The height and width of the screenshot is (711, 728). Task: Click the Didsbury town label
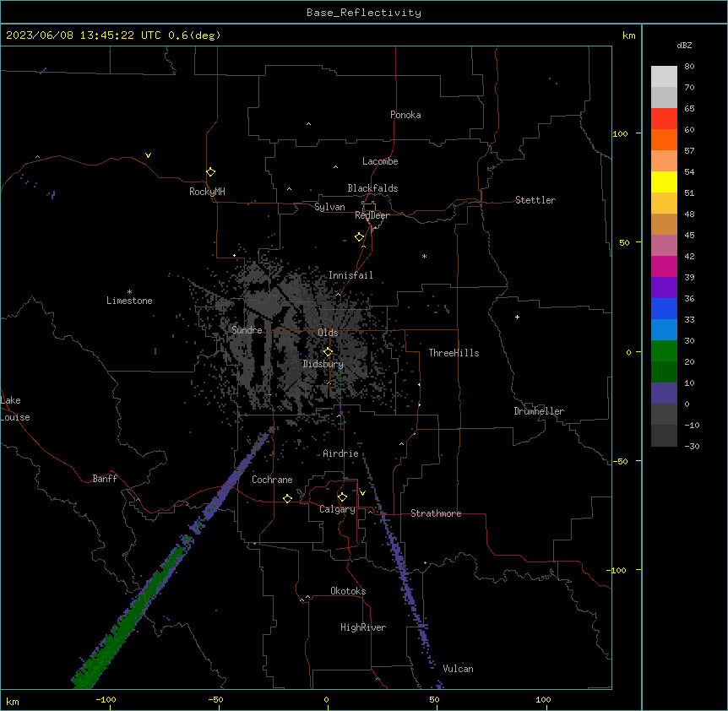coord(323,364)
